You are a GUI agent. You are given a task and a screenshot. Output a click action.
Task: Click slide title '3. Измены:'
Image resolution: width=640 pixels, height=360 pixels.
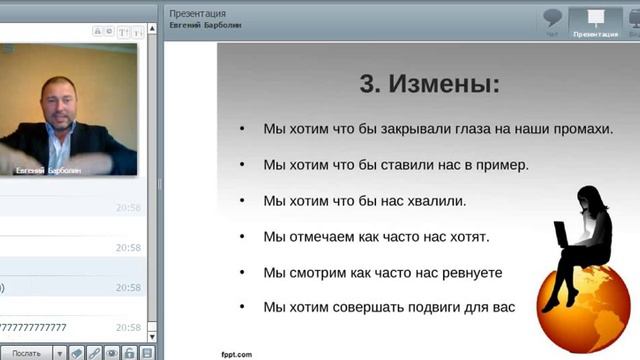tap(429, 84)
